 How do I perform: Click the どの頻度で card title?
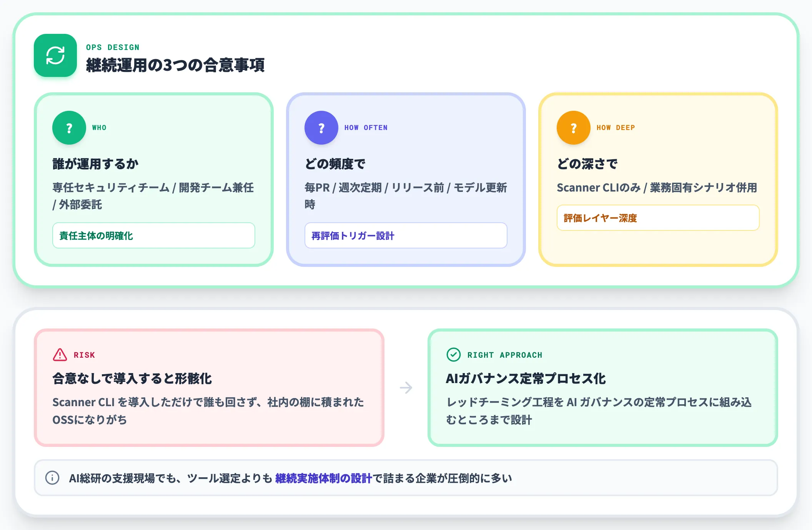point(335,164)
